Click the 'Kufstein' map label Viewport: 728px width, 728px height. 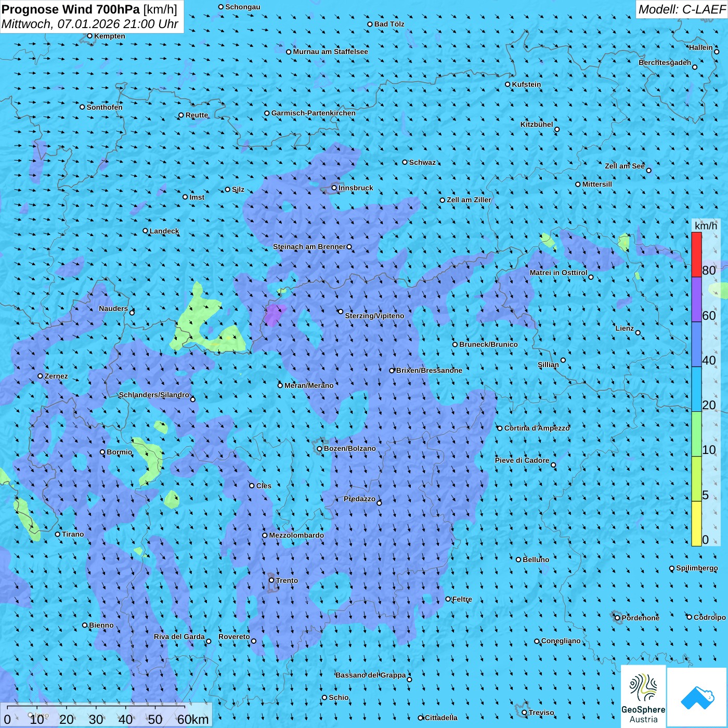pos(526,84)
